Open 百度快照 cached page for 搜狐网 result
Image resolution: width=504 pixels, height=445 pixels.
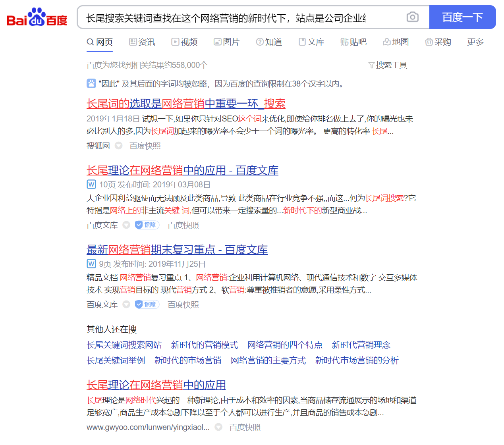point(145,146)
